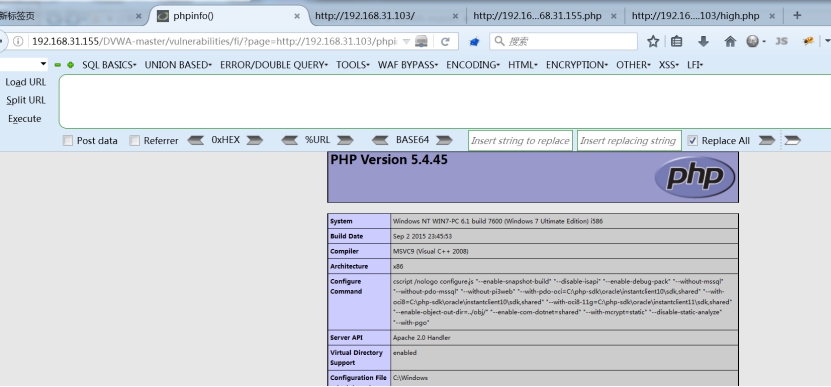The image size is (831, 387).
Task: Switch to the http://192.168.31.103/ tab
Action: tap(387, 16)
